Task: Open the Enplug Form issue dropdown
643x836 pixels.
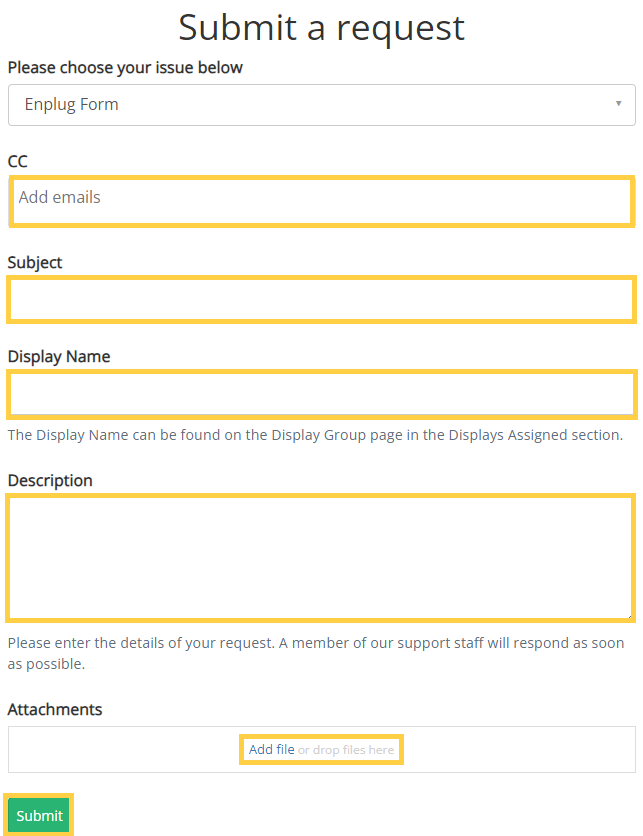Action: [322, 105]
